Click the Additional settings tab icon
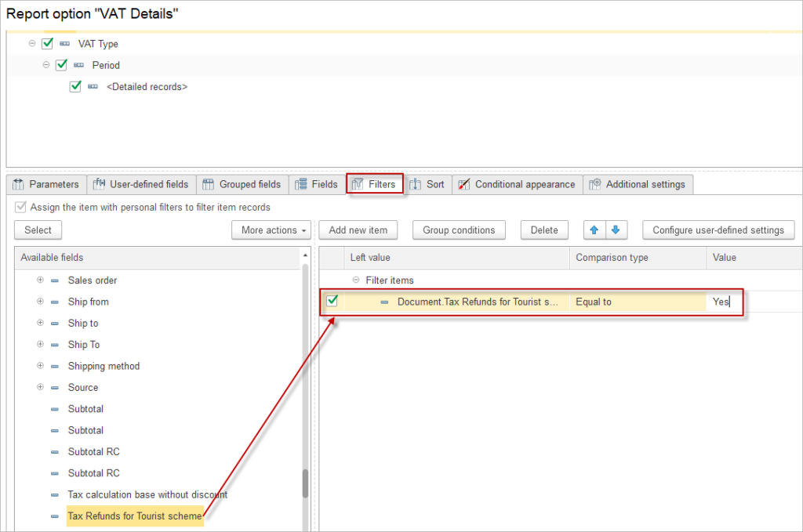This screenshot has width=803, height=532. 595,184
